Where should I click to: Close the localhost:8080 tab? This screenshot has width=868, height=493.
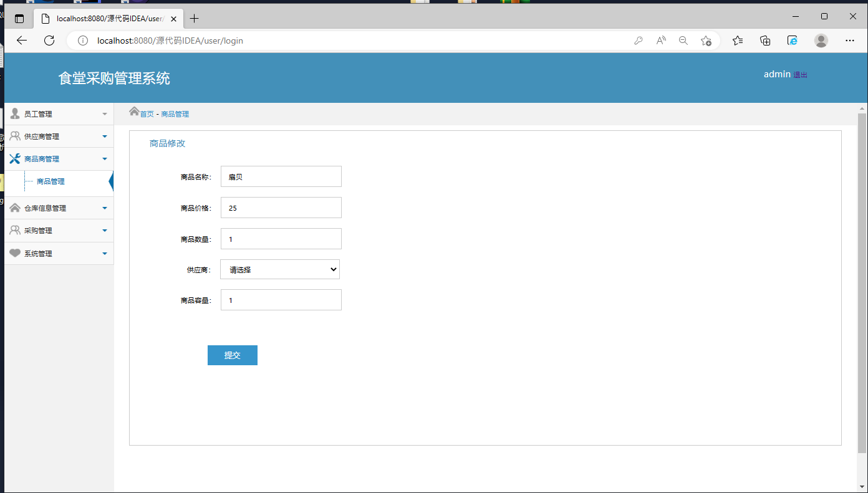click(x=173, y=19)
